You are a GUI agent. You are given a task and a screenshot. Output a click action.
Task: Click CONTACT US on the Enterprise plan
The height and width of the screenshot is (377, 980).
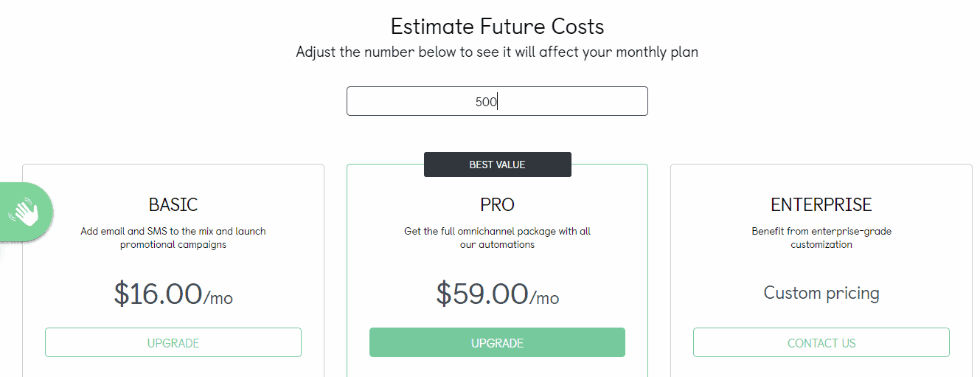(x=821, y=342)
